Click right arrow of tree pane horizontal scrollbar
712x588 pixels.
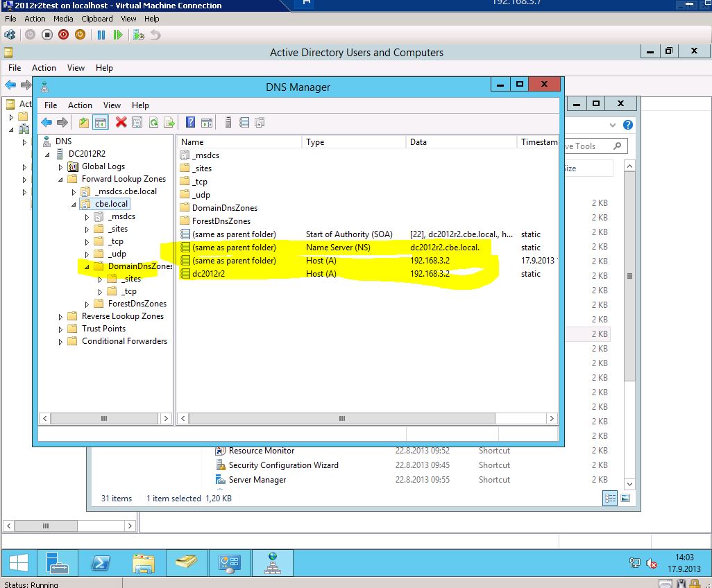pyautogui.click(x=166, y=418)
